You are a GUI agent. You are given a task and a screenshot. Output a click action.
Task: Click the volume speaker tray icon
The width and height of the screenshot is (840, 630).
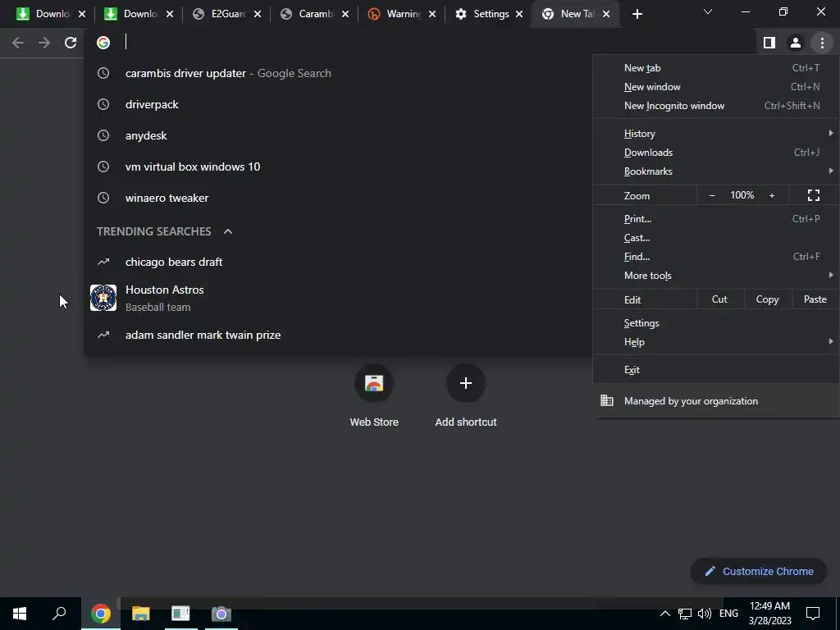705,614
